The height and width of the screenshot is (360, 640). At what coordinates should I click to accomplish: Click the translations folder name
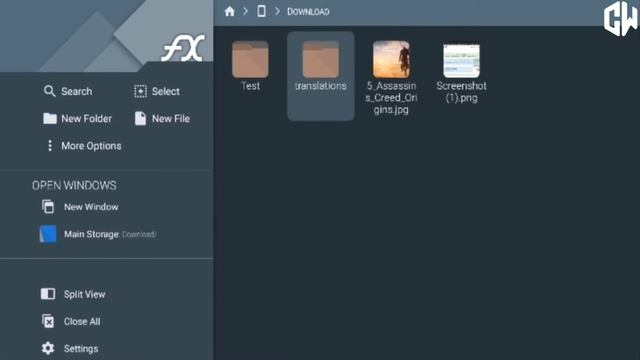point(320,86)
